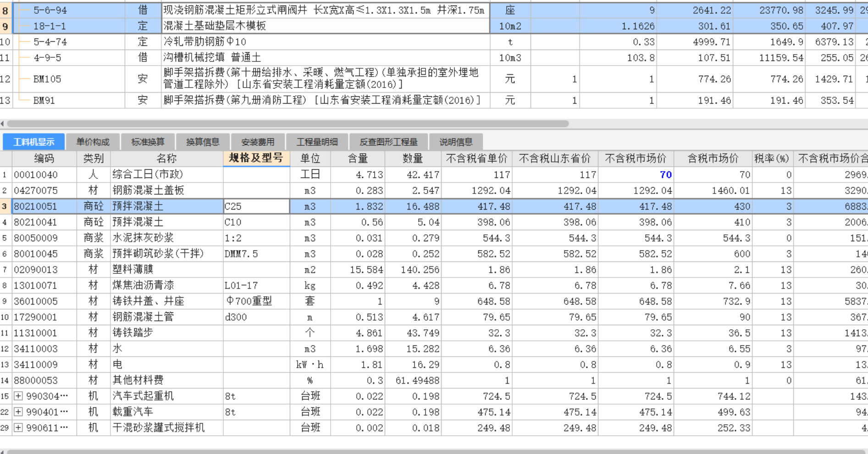The image size is (868, 454).
Task: Click the row number 8 header
Action: pos(6,10)
